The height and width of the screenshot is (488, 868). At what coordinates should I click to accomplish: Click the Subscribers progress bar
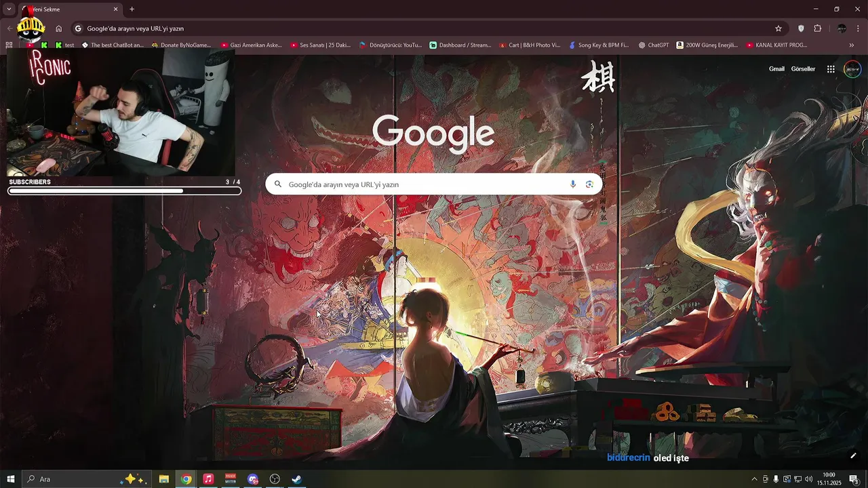click(x=124, y=191)
